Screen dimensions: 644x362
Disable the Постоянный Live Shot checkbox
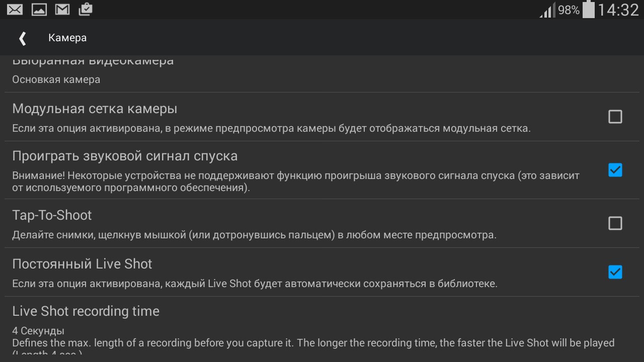pos(615,272)
